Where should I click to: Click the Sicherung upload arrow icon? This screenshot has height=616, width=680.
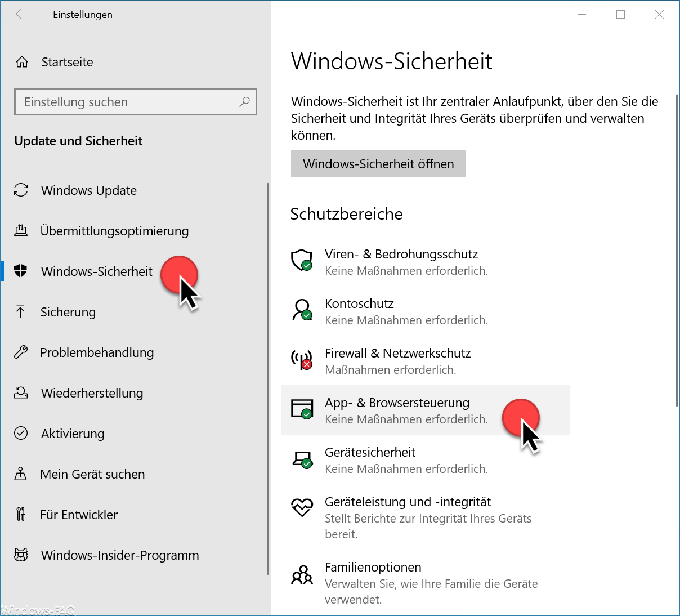[21, 311]
